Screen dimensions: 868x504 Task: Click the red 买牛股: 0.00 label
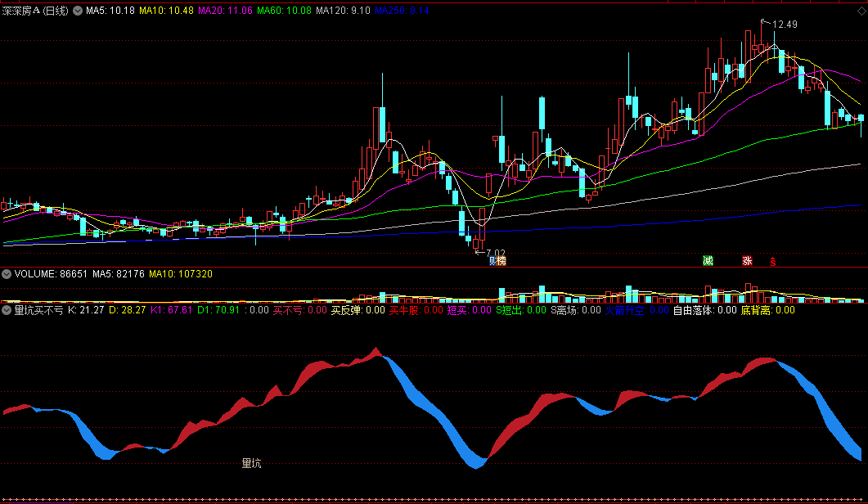(416, 310)
